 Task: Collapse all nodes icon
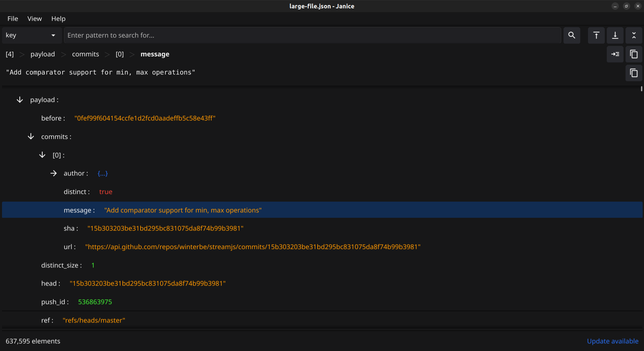click(634, 35)
